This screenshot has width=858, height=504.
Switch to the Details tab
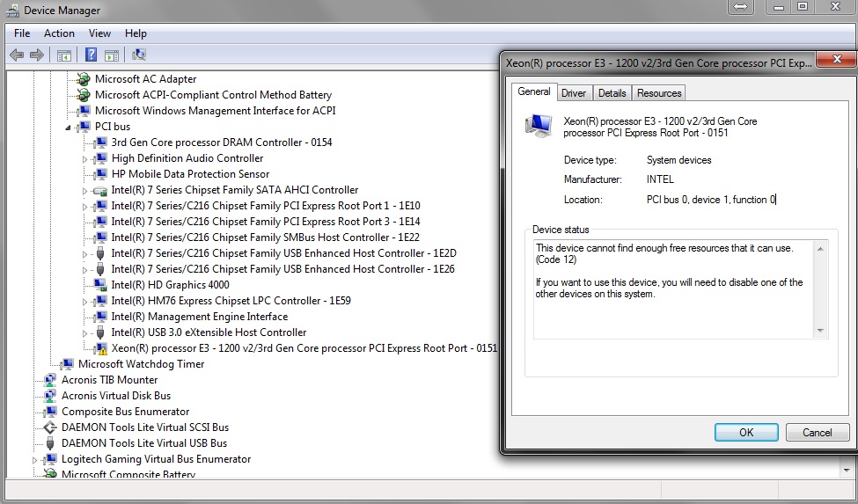pos(612,93)
